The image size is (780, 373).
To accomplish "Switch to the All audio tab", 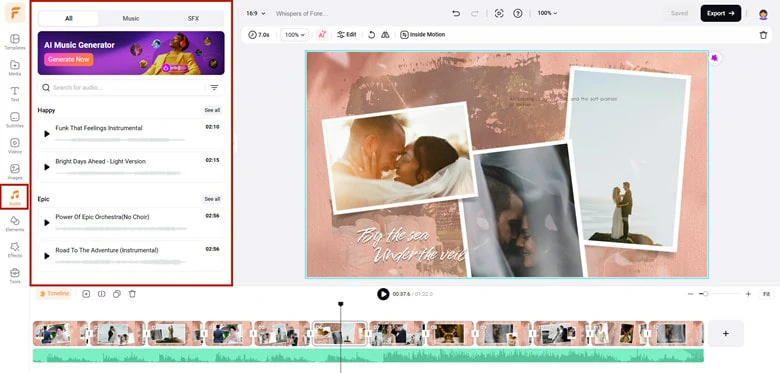I will coord(69,18).
